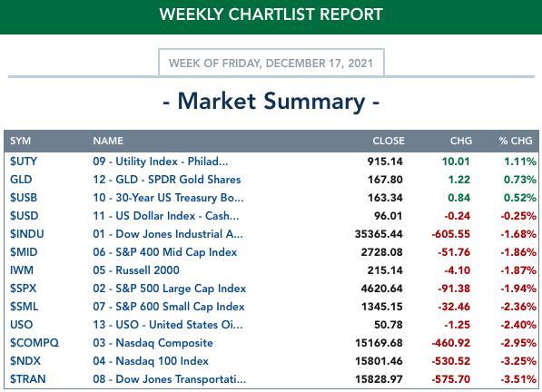542x392 pixels.
Task: View the 30-Year US Treasury Bond chart
Action: tap(168, 198)
